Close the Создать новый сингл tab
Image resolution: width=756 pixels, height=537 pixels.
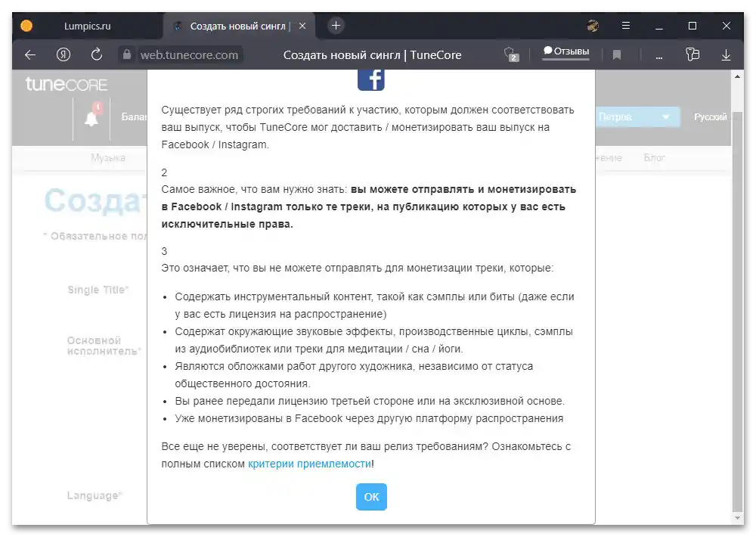coord(302,26)
